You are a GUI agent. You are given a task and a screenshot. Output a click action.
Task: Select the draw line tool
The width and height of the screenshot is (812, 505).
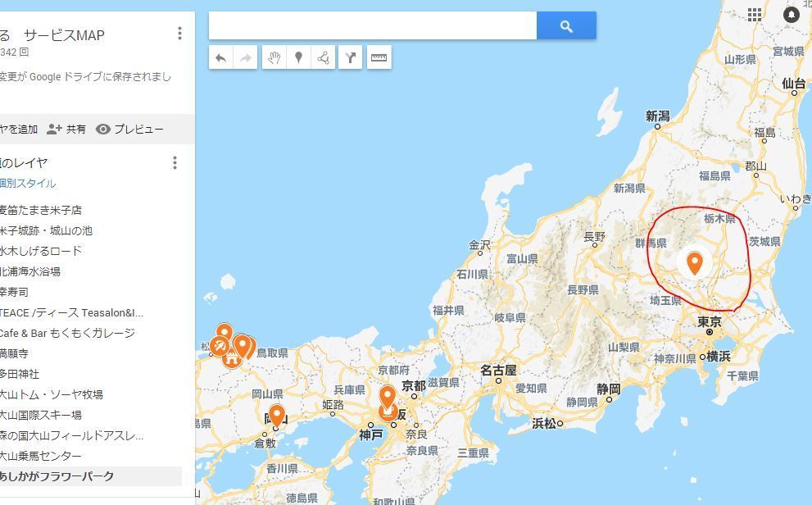pos(323,57)
